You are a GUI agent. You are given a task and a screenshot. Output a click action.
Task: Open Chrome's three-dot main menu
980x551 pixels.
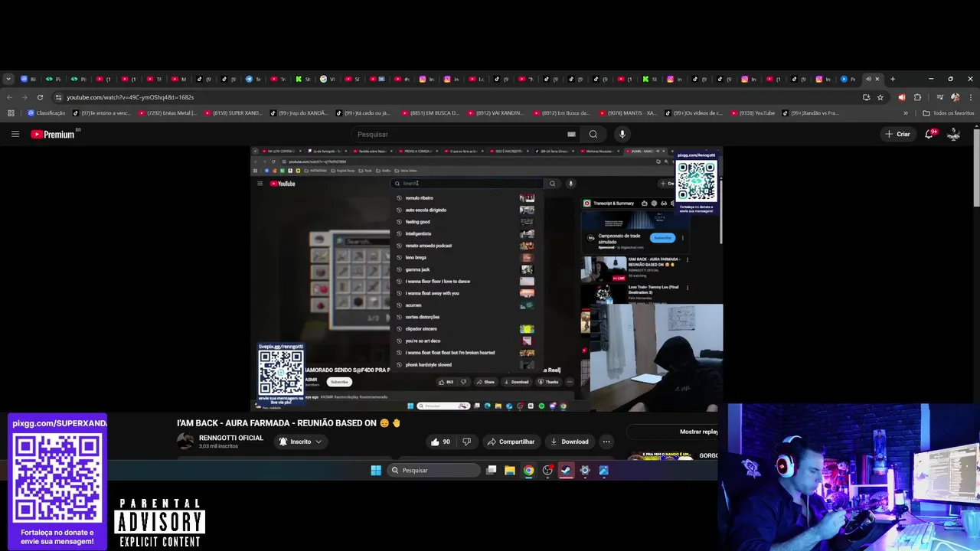click(970, 97)
